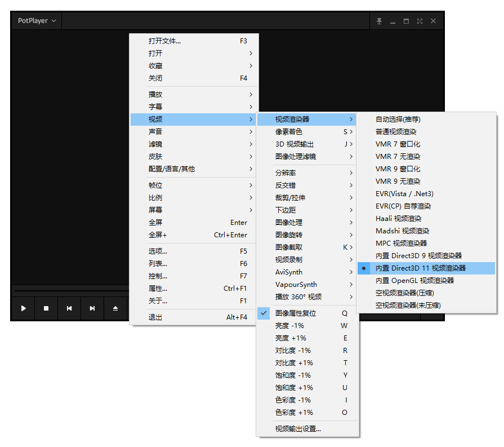The width and height of the screenshot is (504, 447).
Task: Skip to the next track
Action: click(x=92, y=308)
